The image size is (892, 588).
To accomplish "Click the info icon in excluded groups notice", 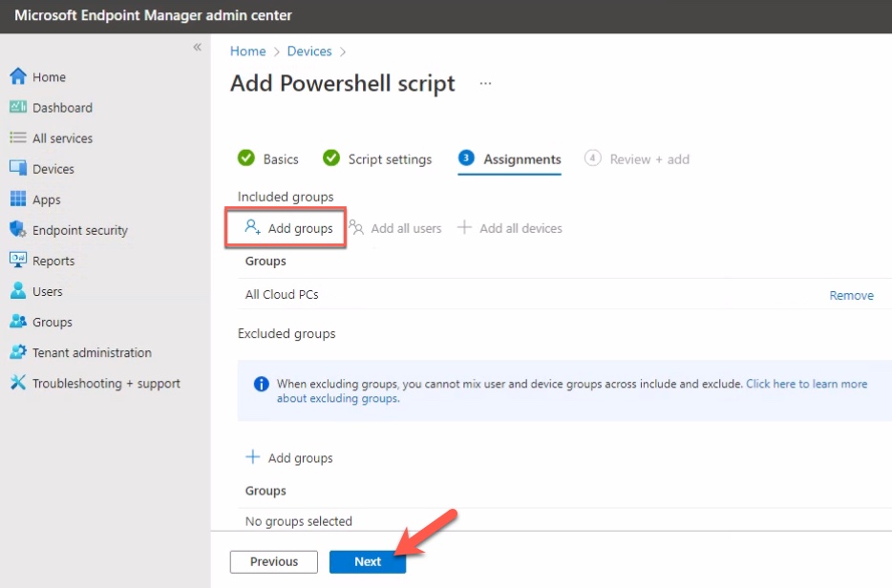I will coord(261,384).
